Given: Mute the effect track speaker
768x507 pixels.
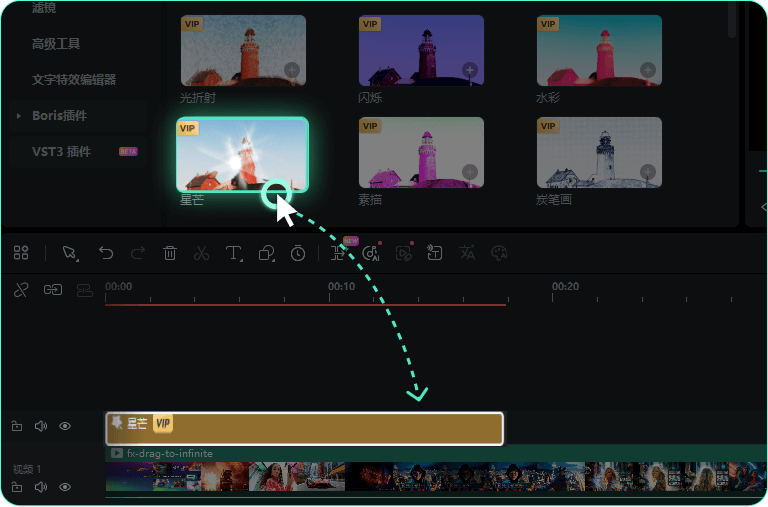Looking at the screenshot, I should coord(41,426).
